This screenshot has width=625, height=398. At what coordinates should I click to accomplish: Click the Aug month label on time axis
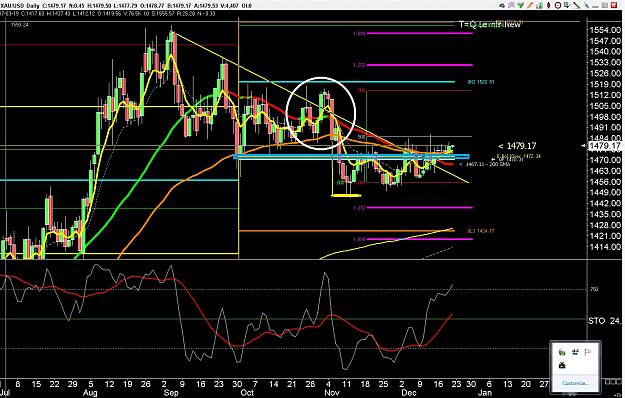(x=90, y=392)
